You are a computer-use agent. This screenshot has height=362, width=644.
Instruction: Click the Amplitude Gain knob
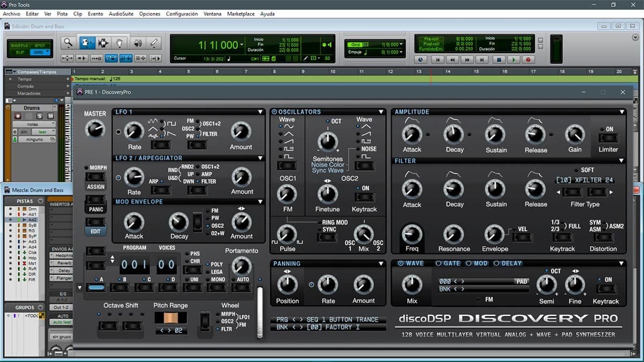point(575,135)
